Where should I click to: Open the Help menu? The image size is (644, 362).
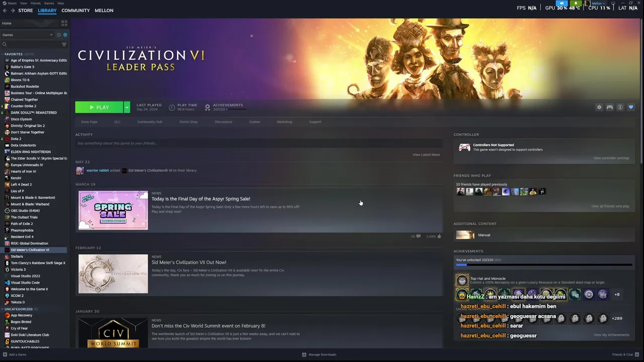coord(60,3)
